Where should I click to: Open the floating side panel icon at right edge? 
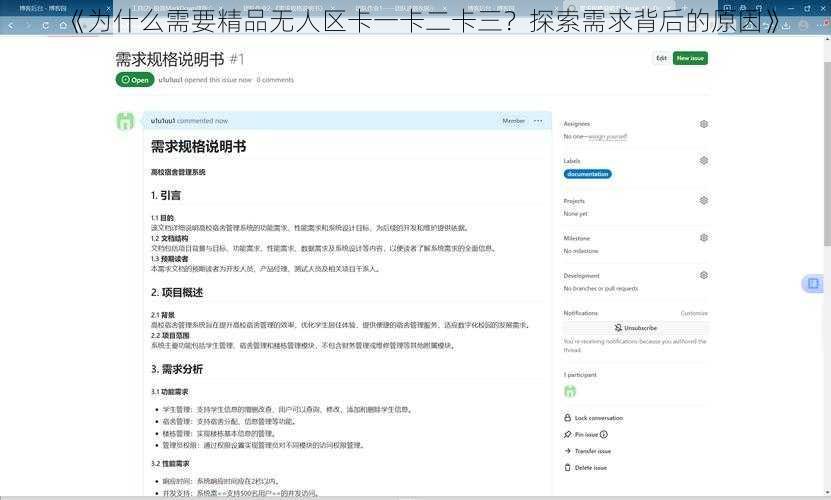813,284
